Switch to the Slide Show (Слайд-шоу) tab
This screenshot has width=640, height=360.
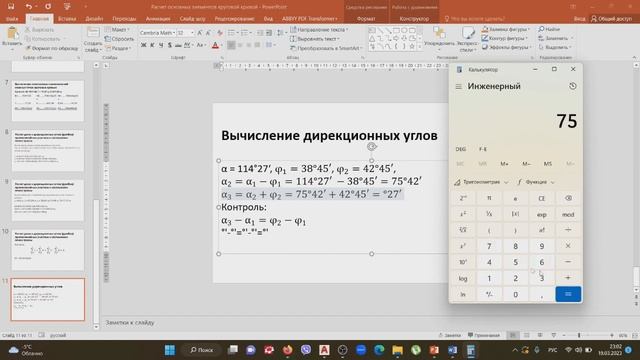[192, 19]
